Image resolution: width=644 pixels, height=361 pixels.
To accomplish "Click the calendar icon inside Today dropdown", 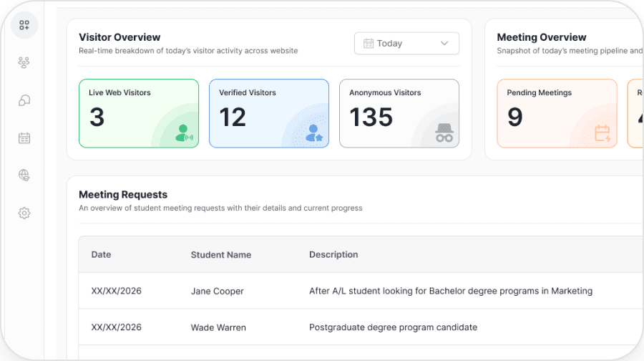I will point(369,43).
